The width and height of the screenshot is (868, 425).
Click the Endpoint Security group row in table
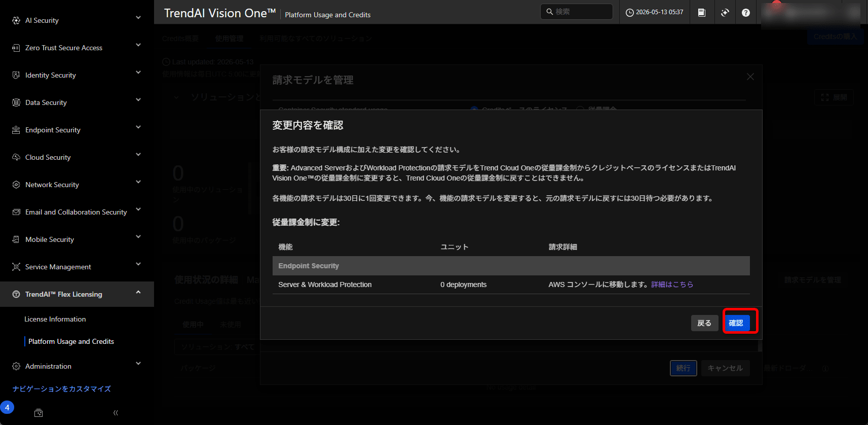[511, 266]
